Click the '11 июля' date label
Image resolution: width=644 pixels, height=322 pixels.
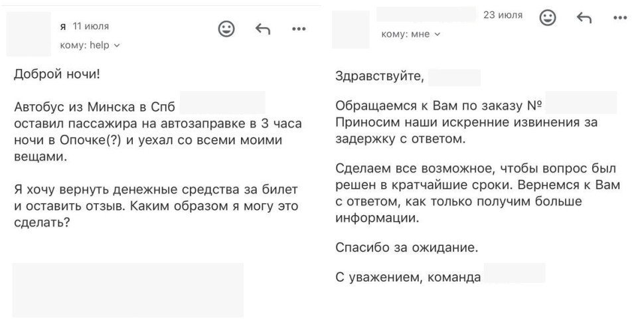click(91, 27)
